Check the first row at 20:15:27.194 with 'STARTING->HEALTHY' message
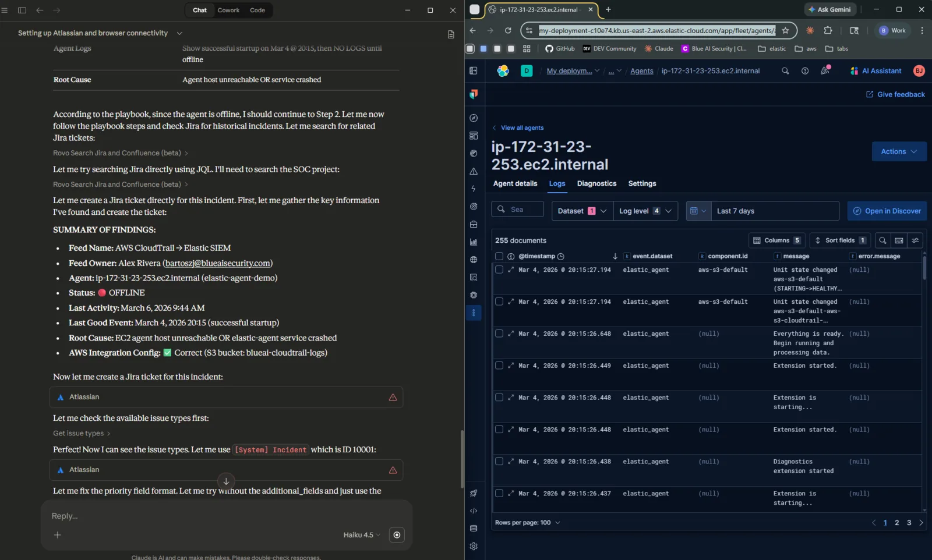 (x=499, y=270)
